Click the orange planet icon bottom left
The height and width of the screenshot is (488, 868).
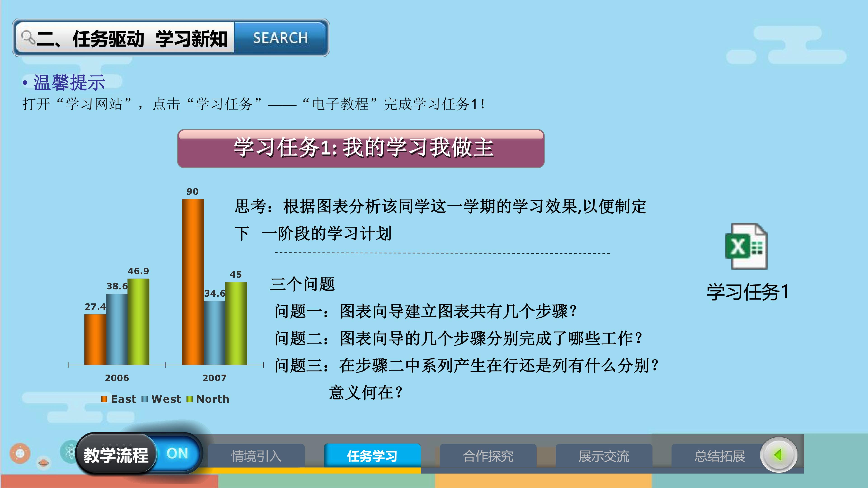tap(20, 453)
